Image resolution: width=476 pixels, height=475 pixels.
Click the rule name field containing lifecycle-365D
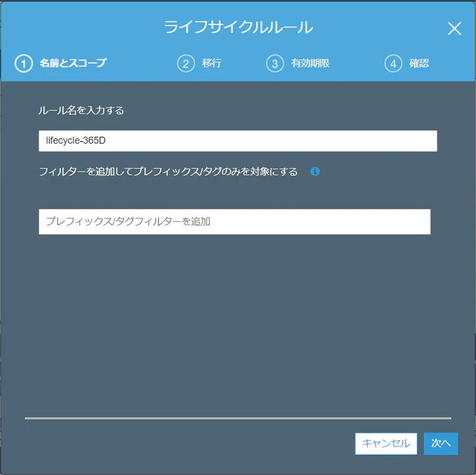pos(237,141)
